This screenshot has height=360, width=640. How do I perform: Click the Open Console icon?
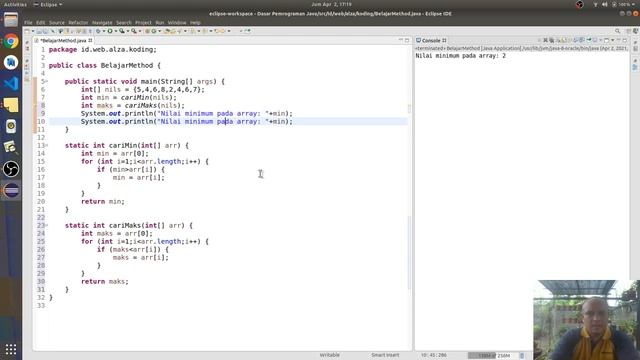(x=607, y=40)
